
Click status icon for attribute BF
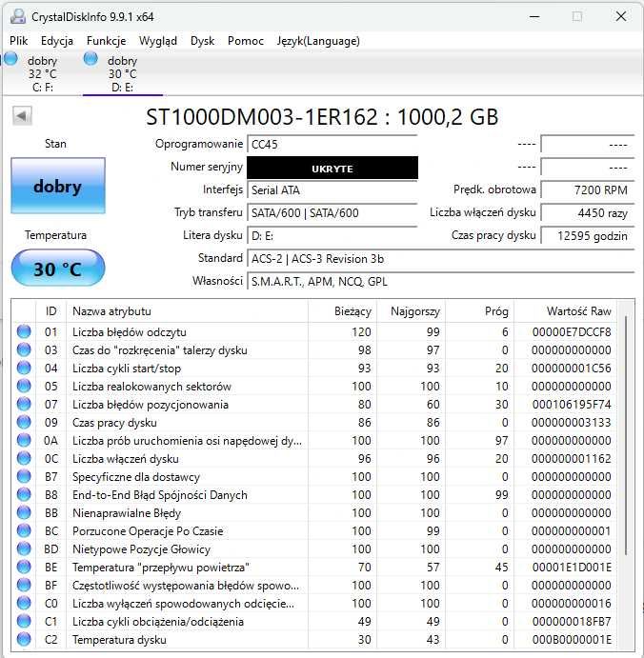coord(24,585)
